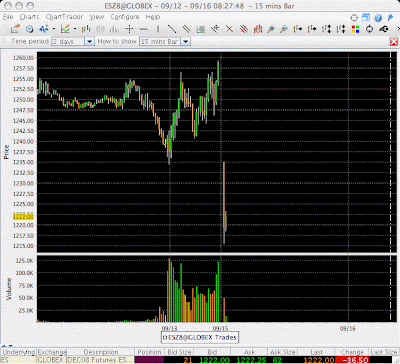400x364 pixels.
Task: Open the Charts menu
Action: tap(29, 17)
